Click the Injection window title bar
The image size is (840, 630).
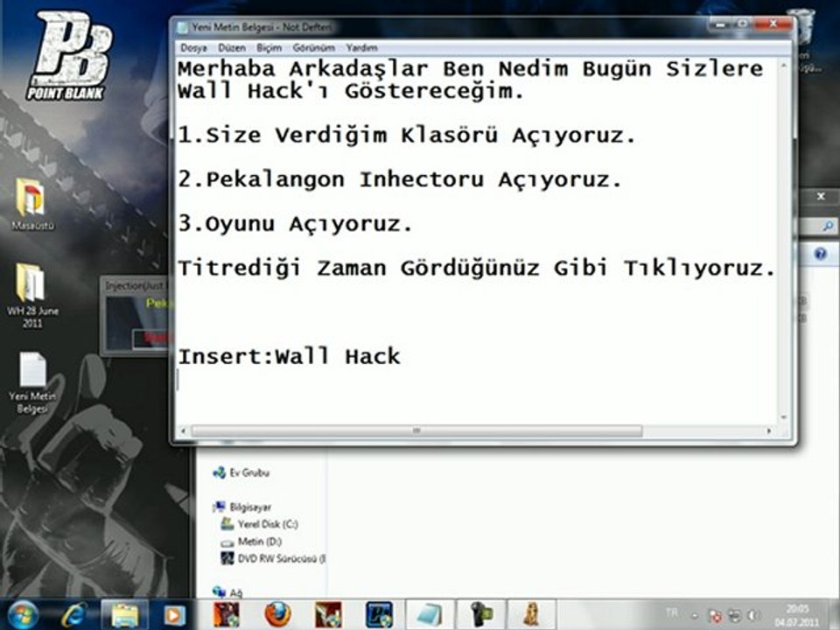point(135,285)
